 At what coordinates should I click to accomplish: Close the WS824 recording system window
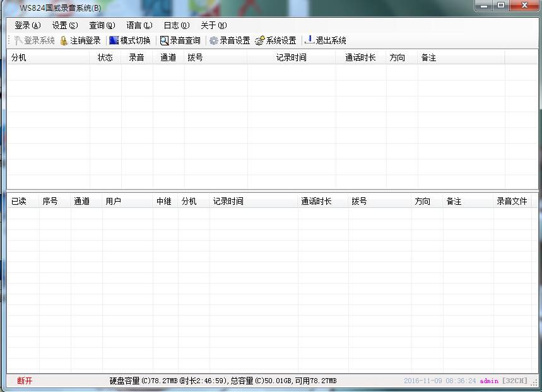coord(525,5)
